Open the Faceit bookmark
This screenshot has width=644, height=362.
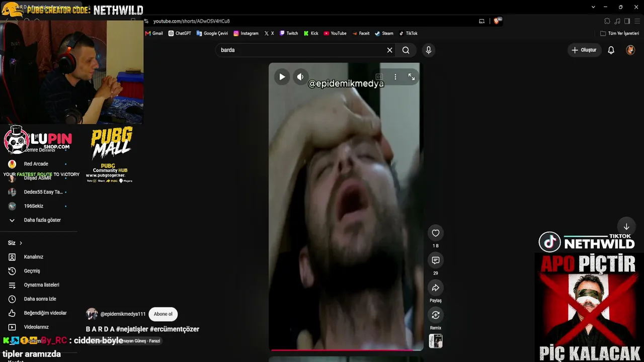[361, 34]
